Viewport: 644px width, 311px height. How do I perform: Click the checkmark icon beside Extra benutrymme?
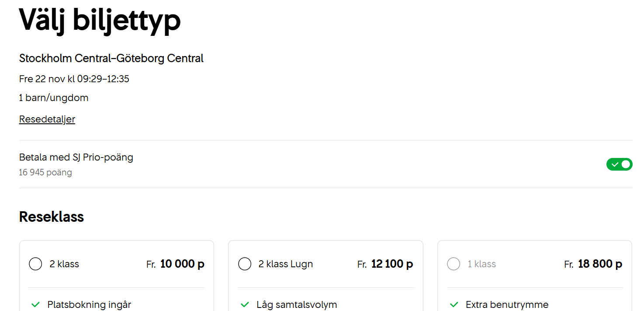tap(454, 304)
